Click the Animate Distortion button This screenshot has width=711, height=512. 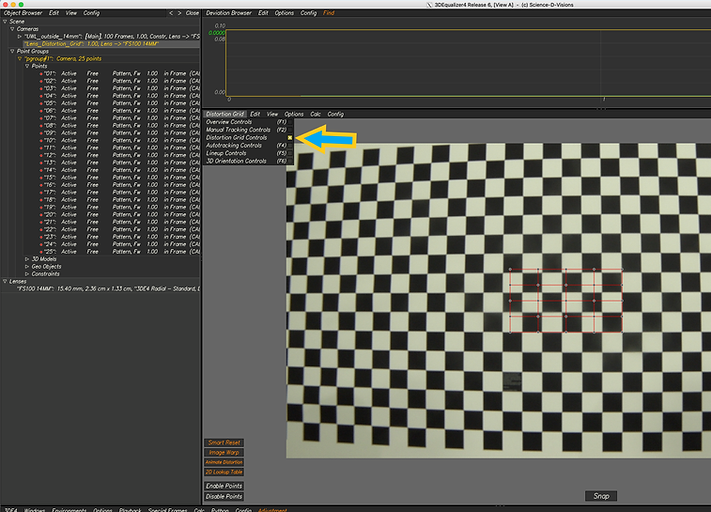coord(224,462)
